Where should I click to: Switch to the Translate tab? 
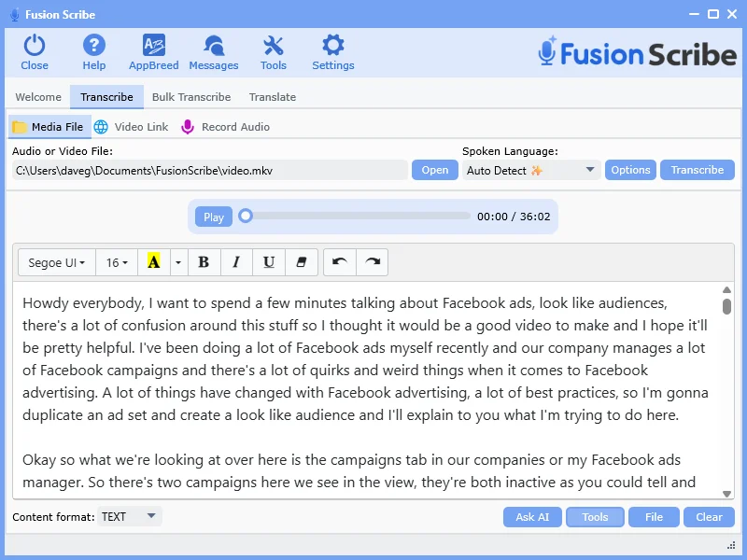(273, 97)
